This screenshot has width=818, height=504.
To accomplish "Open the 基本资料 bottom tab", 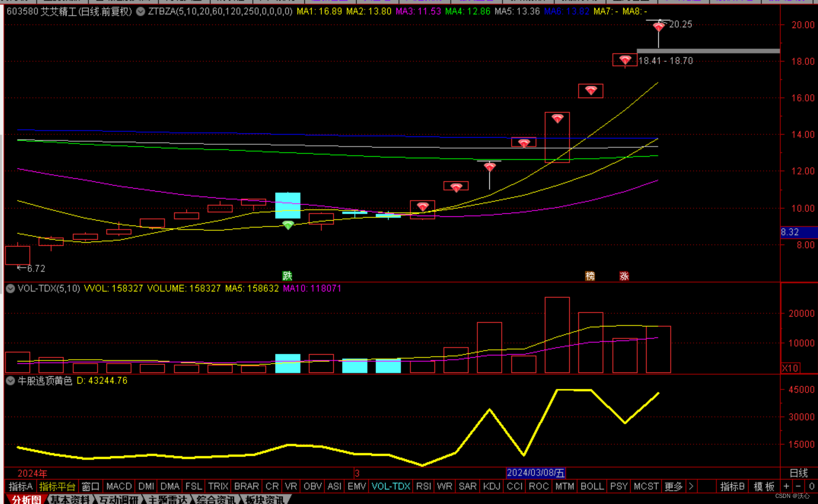I will (70, 499).
